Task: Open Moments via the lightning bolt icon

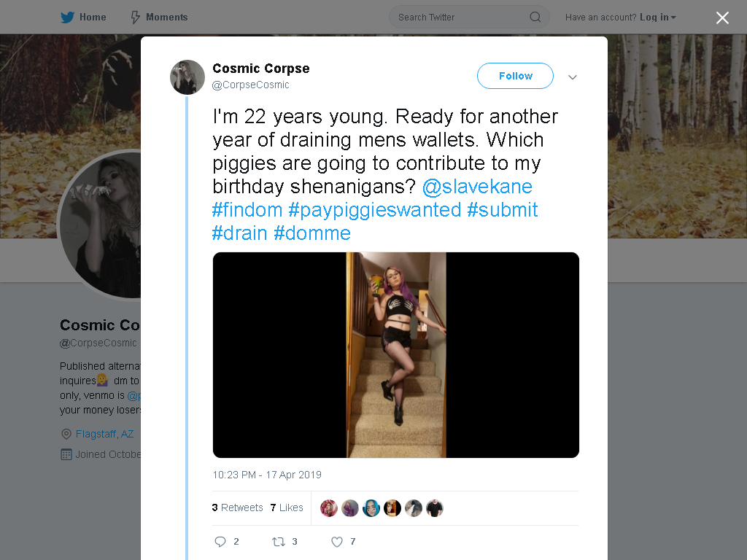Action: tap(135, 17)
